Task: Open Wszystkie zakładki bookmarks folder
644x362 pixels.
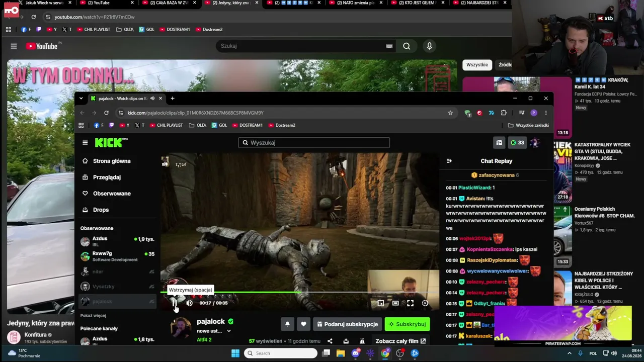Action: click(x=528, y=125)
